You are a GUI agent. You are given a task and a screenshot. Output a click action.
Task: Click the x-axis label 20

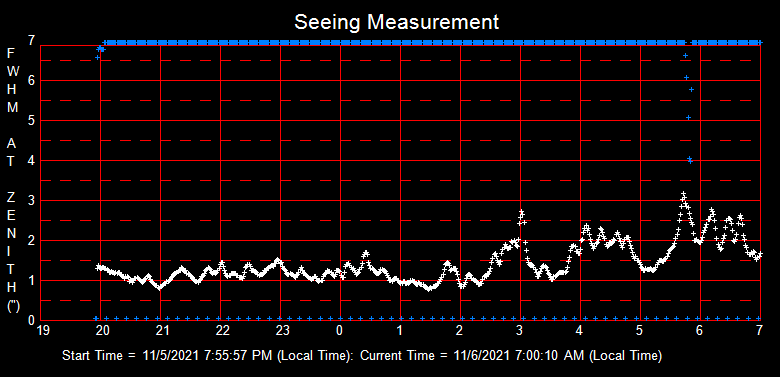(103, 331)
